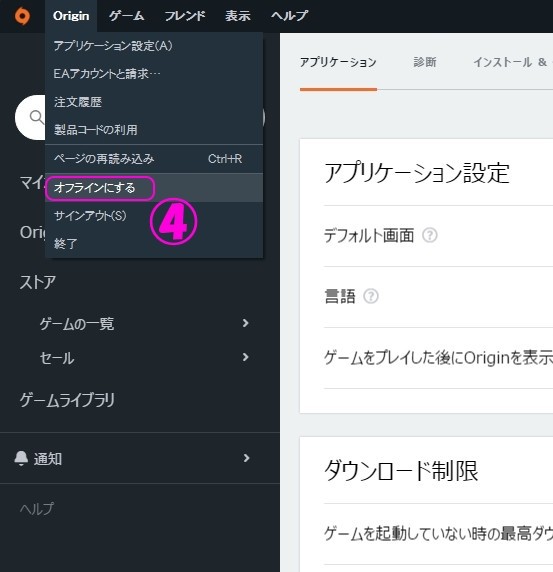Select サインアウト(S) menu entry
553x572 pixels.
[154, 216]
